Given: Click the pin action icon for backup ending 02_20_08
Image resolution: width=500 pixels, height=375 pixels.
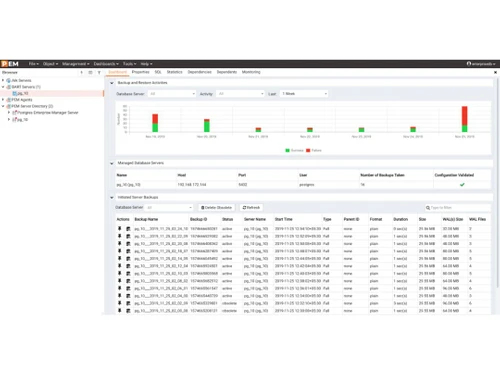Looking at the screenshot, I should coord(120,244).
